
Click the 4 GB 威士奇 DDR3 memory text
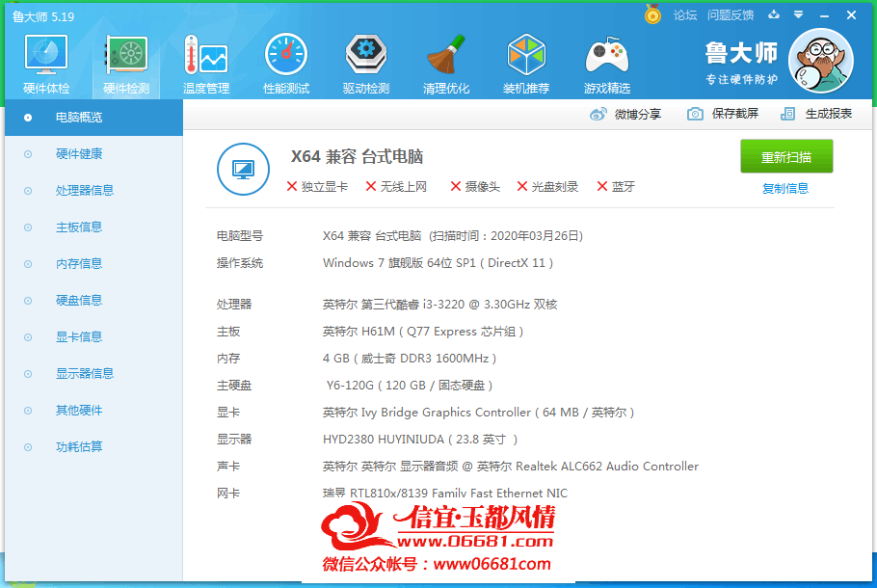pos(410,358)
